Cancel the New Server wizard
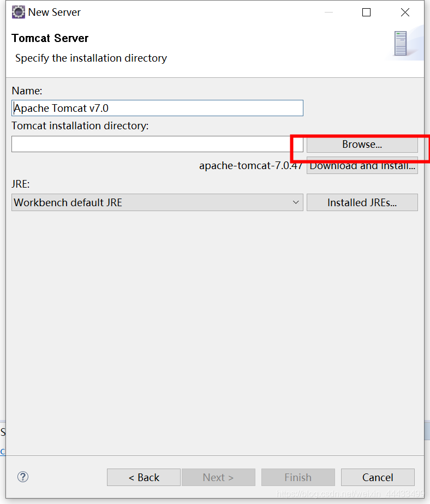The image size is (430, 504). [378, 477]
